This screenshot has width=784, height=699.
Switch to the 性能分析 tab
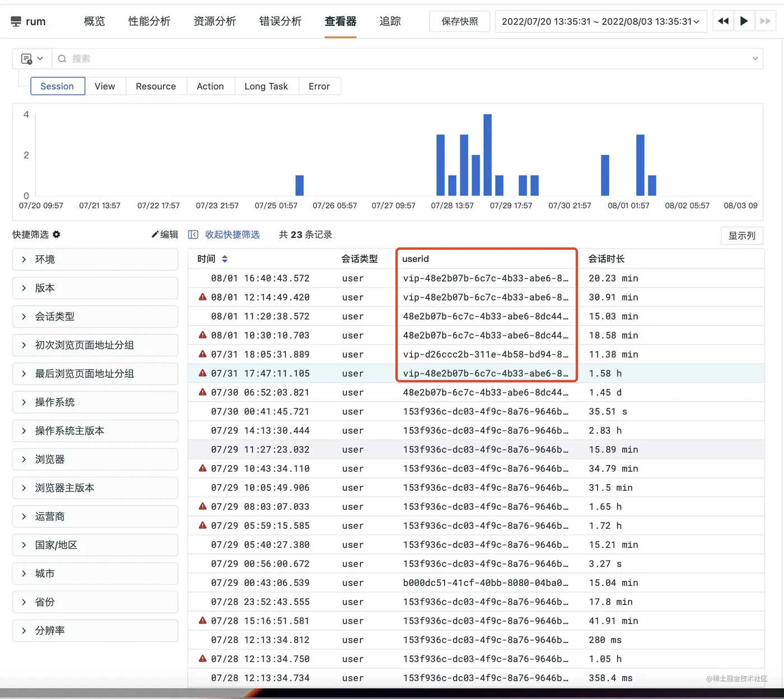149,21
